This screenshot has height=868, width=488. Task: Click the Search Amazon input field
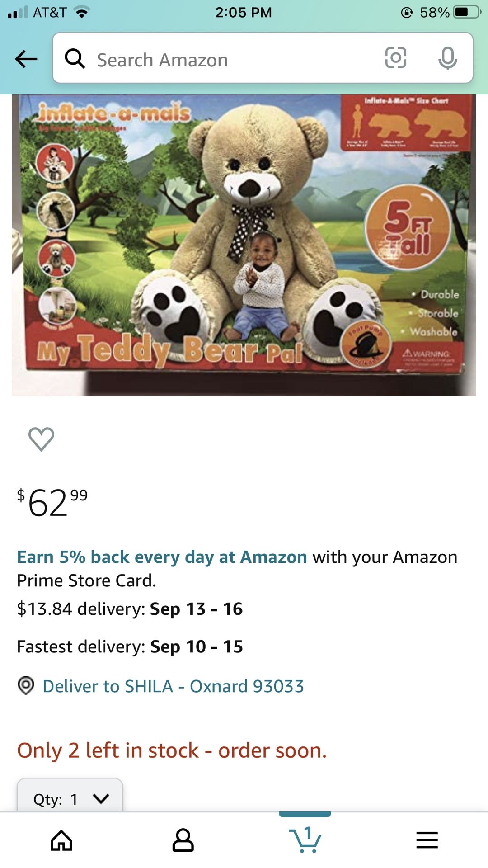tap(226, 60)
